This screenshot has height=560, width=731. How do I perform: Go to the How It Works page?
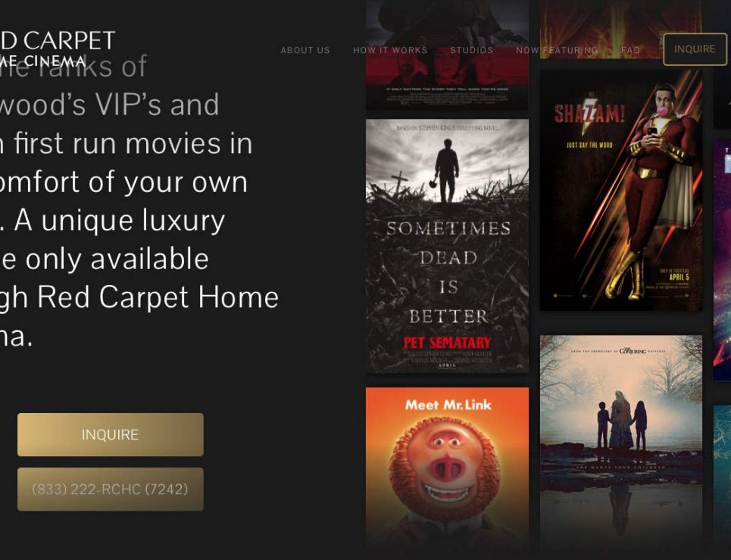[x=390, y=50]
